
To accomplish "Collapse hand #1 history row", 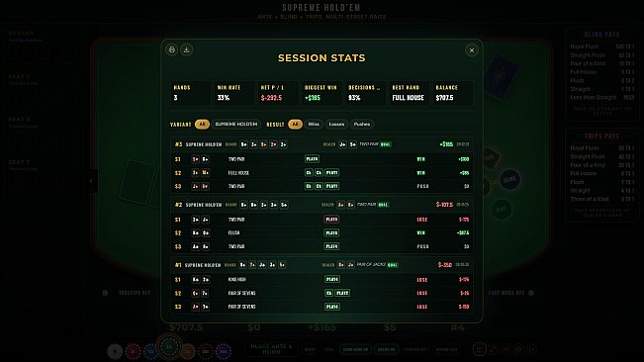I will (x=322, y=265).
